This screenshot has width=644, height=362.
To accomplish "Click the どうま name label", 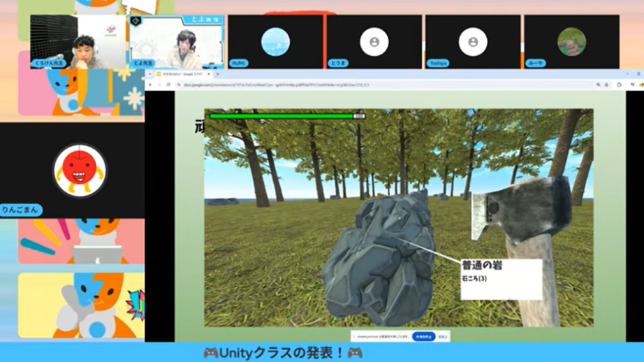I will (x=339, y=63).
